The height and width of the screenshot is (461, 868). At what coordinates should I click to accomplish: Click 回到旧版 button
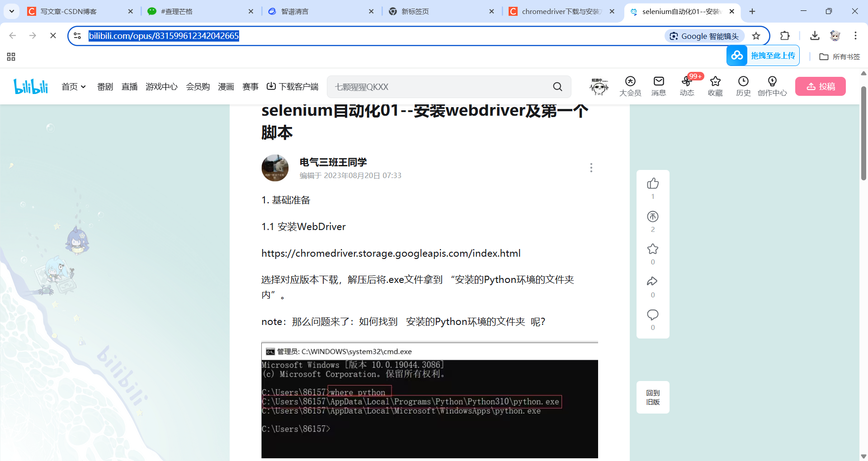click(653, 397)
